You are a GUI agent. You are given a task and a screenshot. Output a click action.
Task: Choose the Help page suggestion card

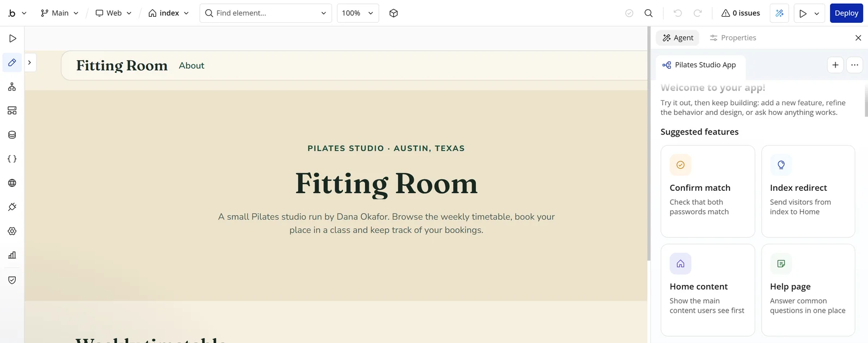point(808,290)
